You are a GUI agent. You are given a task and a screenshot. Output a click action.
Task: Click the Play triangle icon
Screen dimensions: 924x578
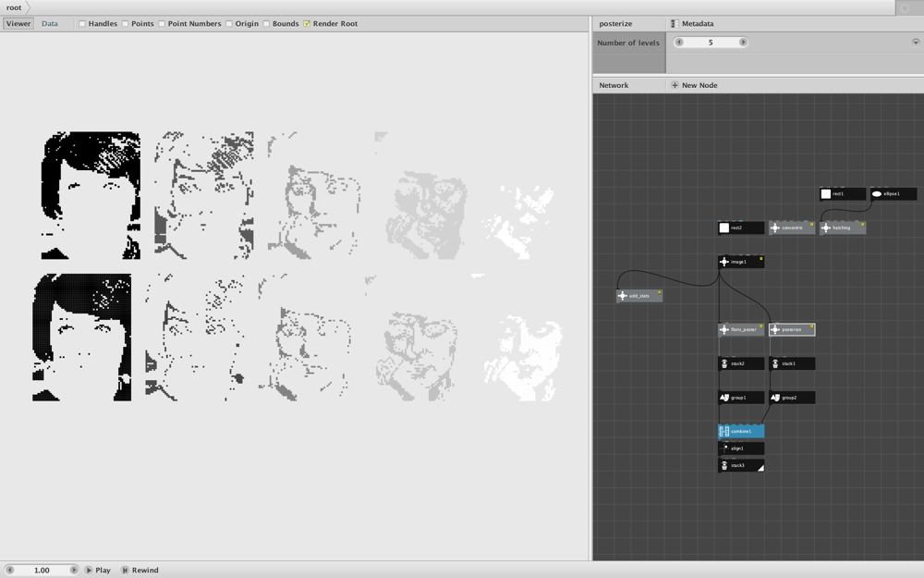tap(89, 571)
